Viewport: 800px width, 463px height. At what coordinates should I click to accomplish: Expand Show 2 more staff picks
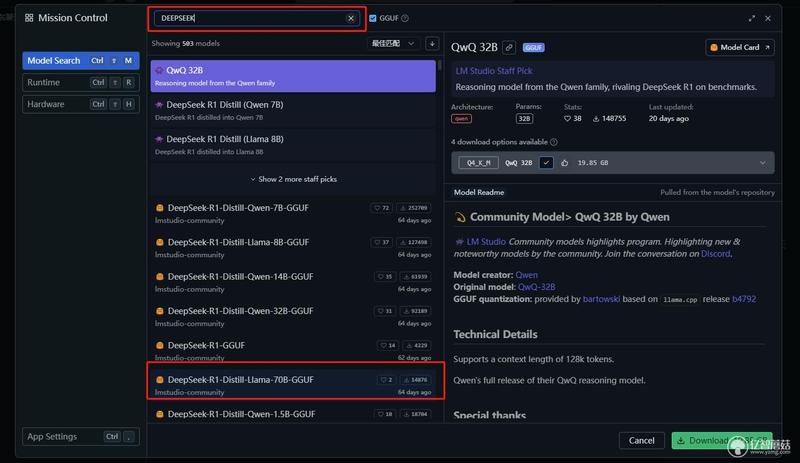293,179
